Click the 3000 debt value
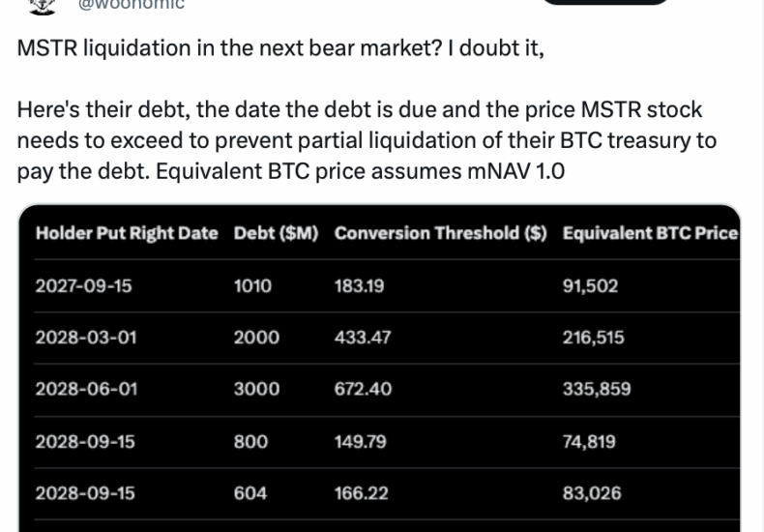 pos(256,389)
